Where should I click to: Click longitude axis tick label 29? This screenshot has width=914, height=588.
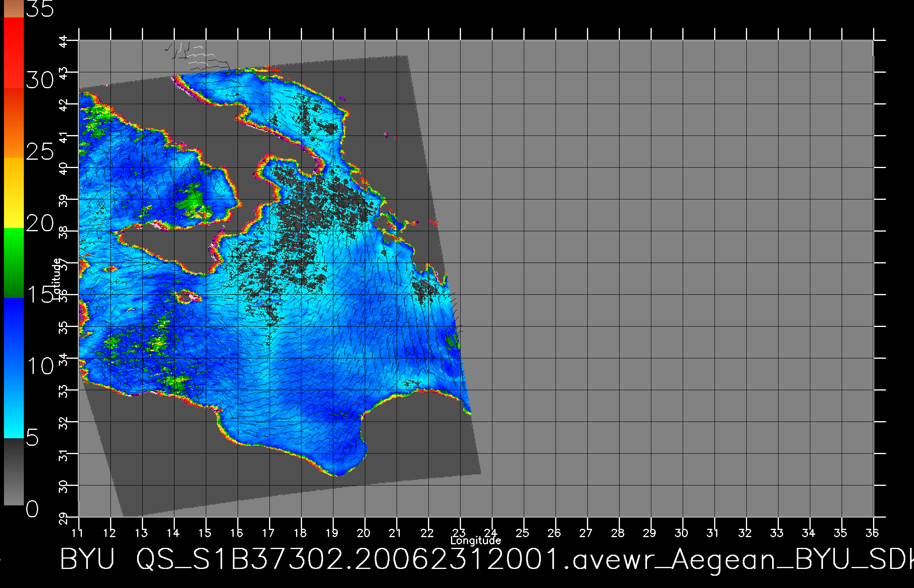coord(650,532)
